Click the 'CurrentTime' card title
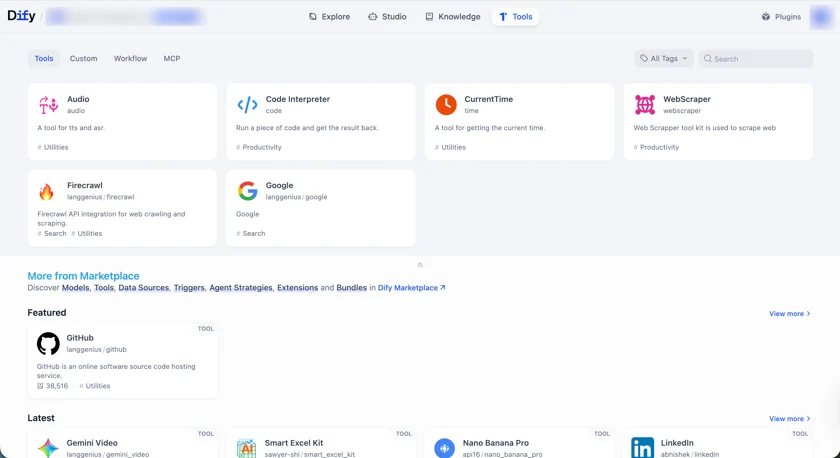This screenshot has width=840, height=458. pyautogui.click(x=489, y=99)
